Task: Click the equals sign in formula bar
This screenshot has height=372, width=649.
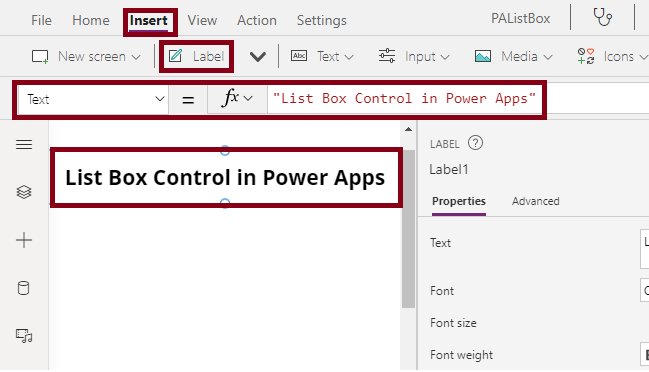Action: (x=188, y=100)
